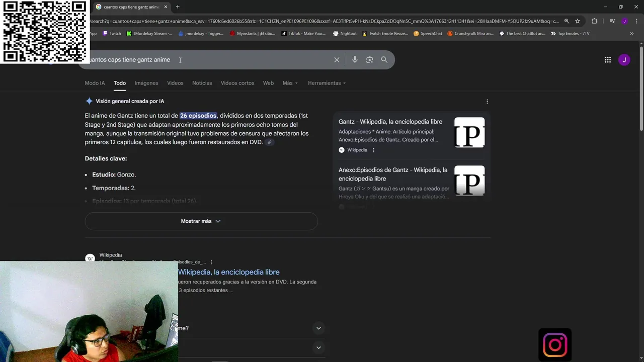
Task: Open the Nightbot bookmark
Action: (x=345, y=34)
